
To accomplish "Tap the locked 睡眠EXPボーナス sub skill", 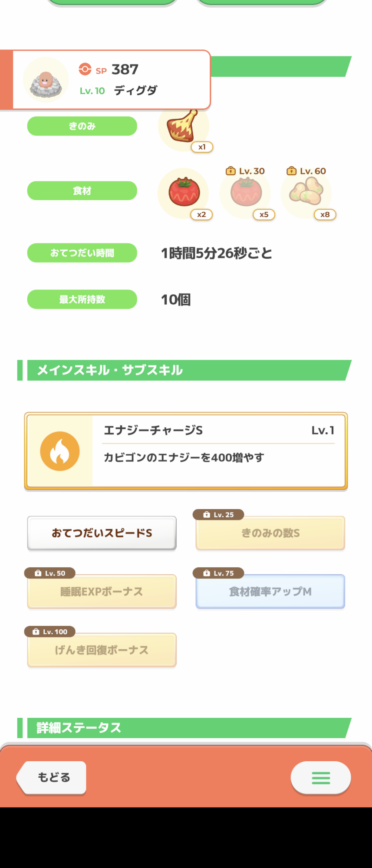I will pos(102,592).
